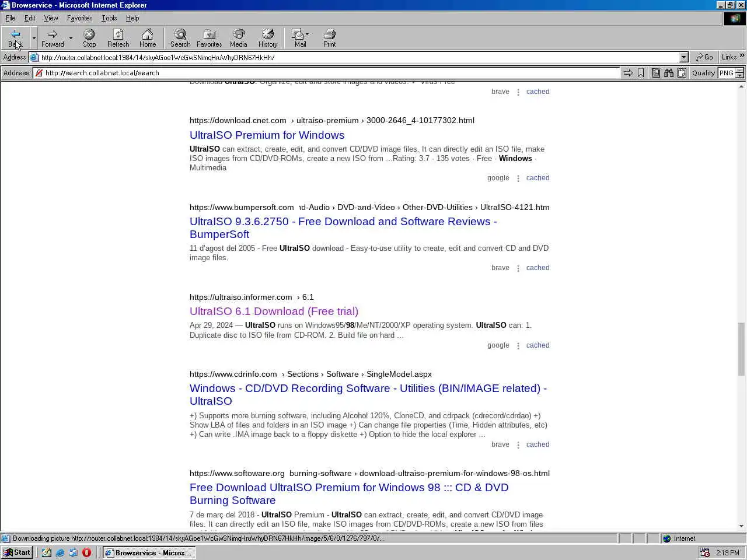Select the Browservice taskbar button
Screen dimensions: 747x560
[x=149, y=552]
